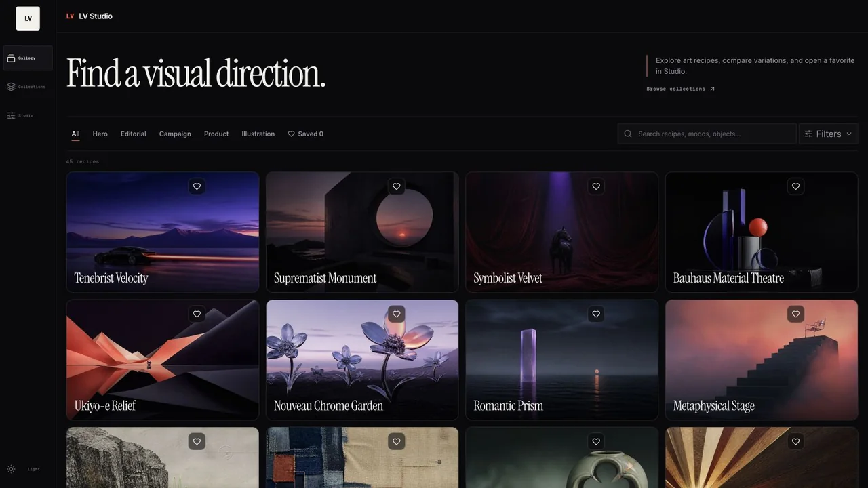Favorite the rocky cliff recipe card
Viewport: 868px width, 488px height.
click(x=197, y=441)
